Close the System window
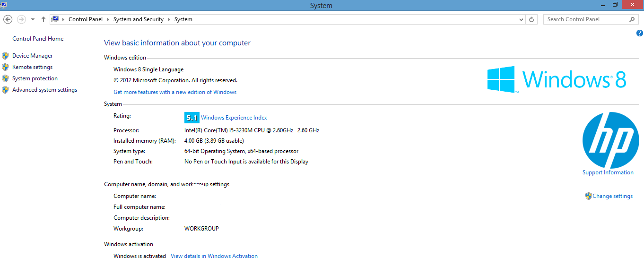The image size is (644, 266). click(633, 4)
